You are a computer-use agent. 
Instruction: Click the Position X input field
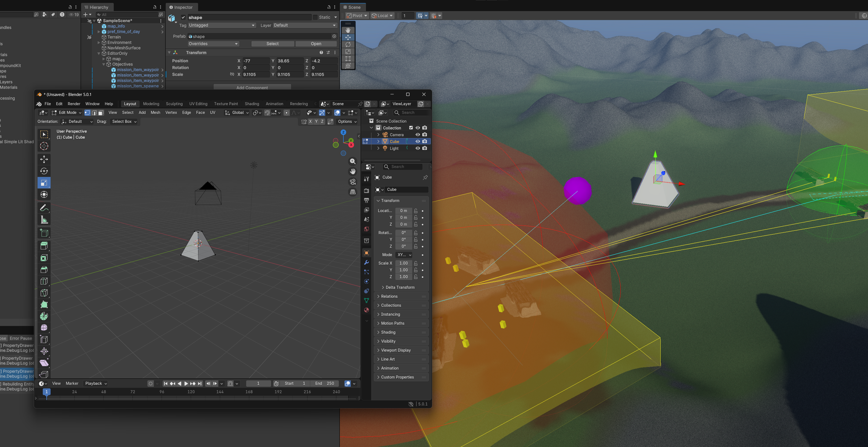[x=256, y=61]
